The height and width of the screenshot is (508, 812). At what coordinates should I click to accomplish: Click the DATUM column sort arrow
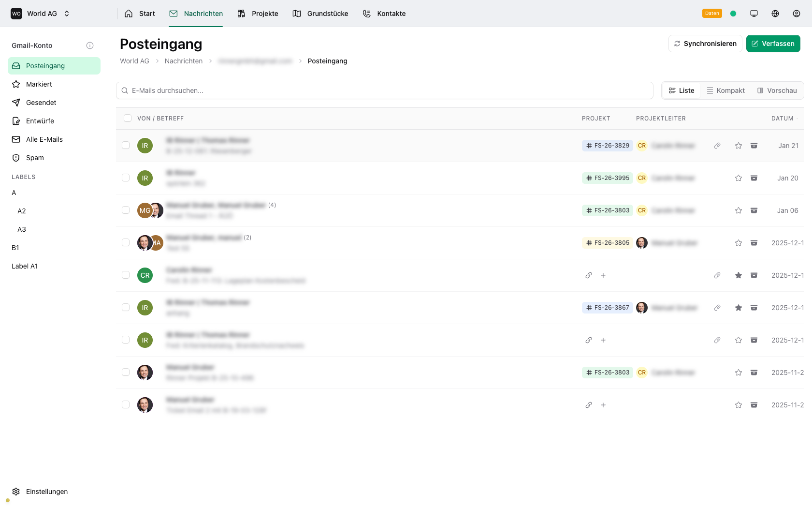tap(797, 118)
